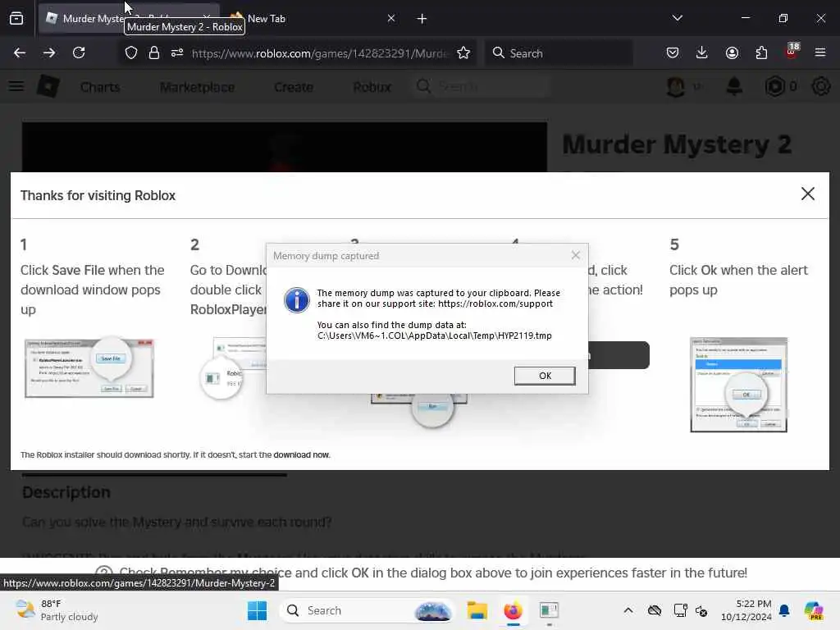Viewport: 840px width, 630px height.
Task: Open Roblox notifications bell
Action: [734, 86]
